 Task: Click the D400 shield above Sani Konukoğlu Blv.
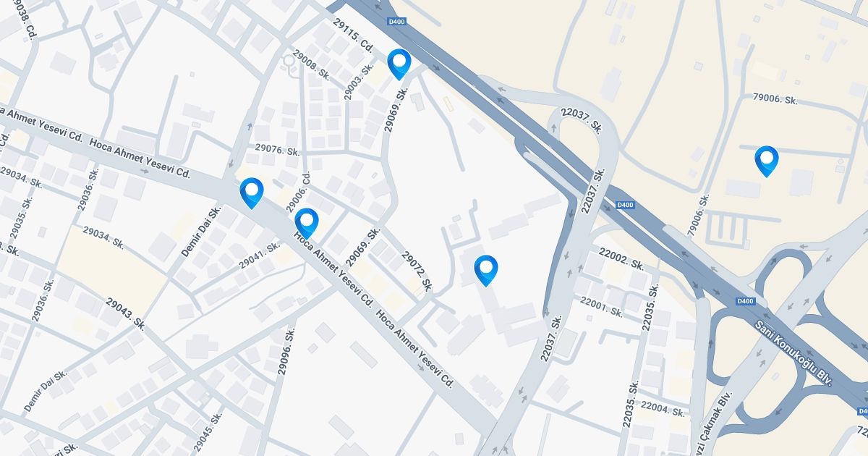point(745,301)
